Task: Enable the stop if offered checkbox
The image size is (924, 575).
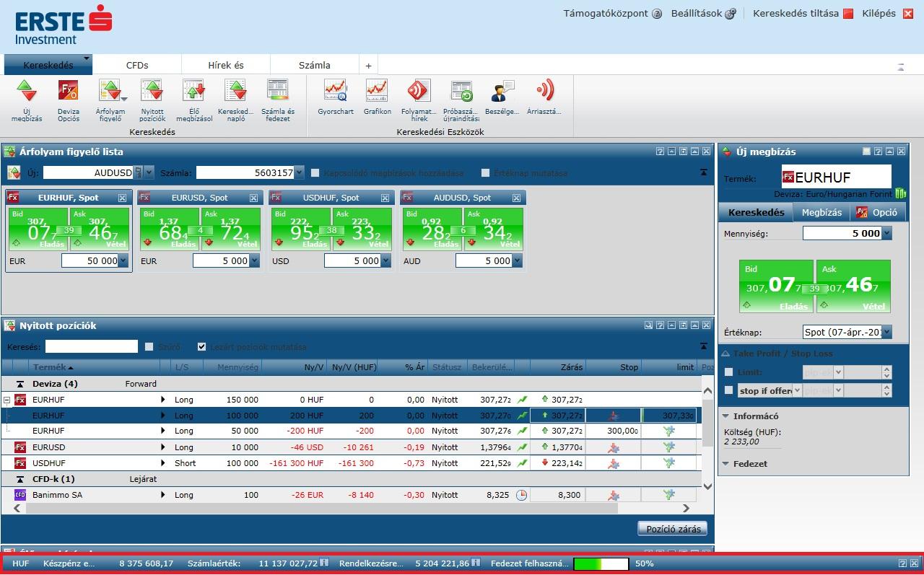Action: 728,390
